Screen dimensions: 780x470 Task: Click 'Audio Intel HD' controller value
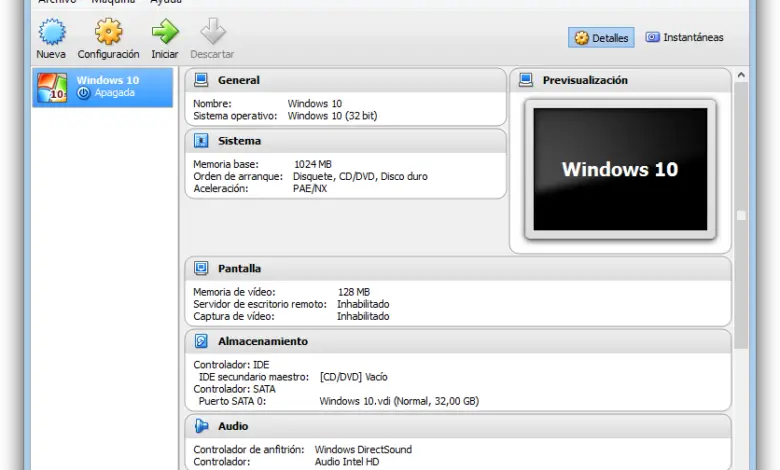tap(347, 462)
